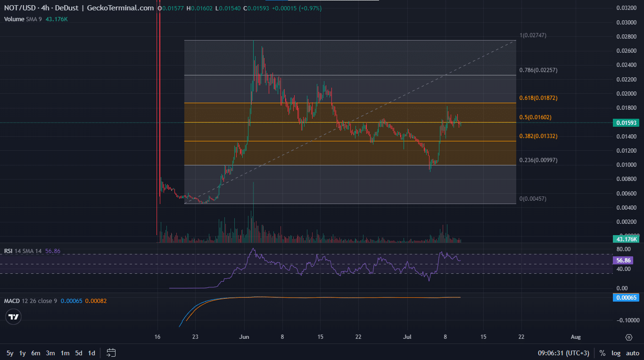Click the Fibonacci 1(0.02747) level label
644x360 pixels.
[533, 35]
